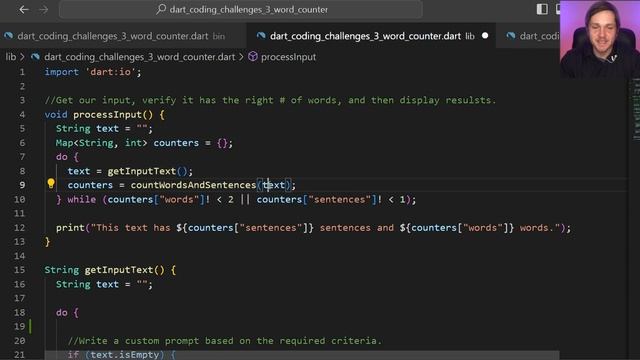Click 'Map<String, int>' type on line 6
Screen dimensions: 640x360
(x=102, y=143)
